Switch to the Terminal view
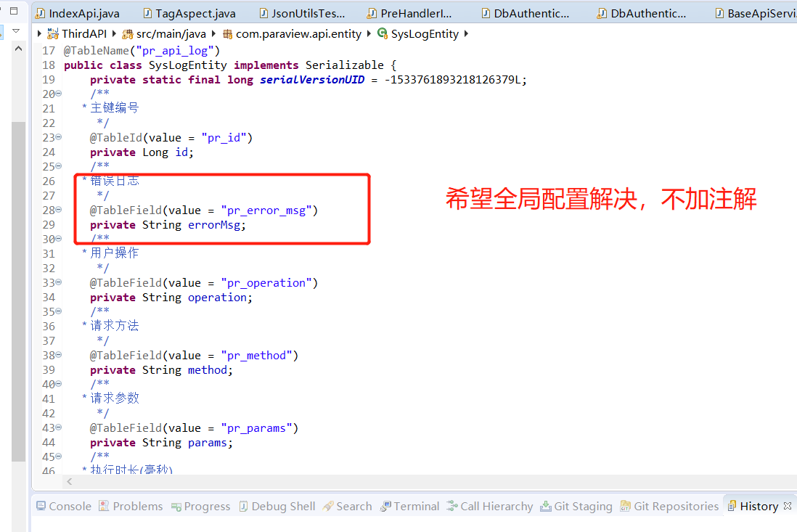 [x=410, y=506]
